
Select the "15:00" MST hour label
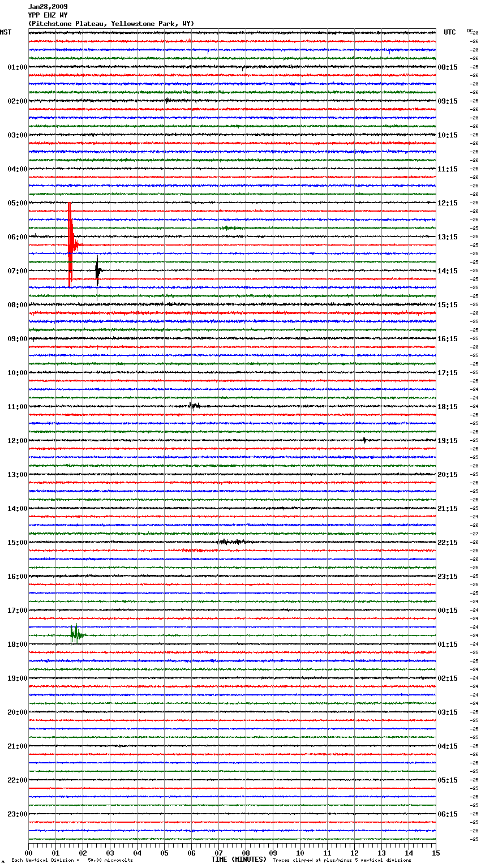click(18, 543)
